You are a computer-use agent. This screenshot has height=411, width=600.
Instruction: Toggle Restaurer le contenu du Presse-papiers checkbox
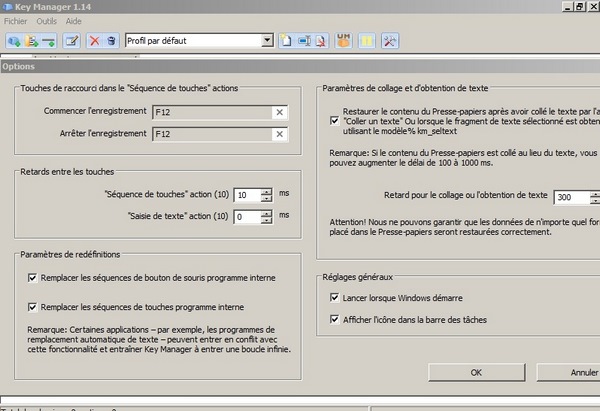click(334, 121)
